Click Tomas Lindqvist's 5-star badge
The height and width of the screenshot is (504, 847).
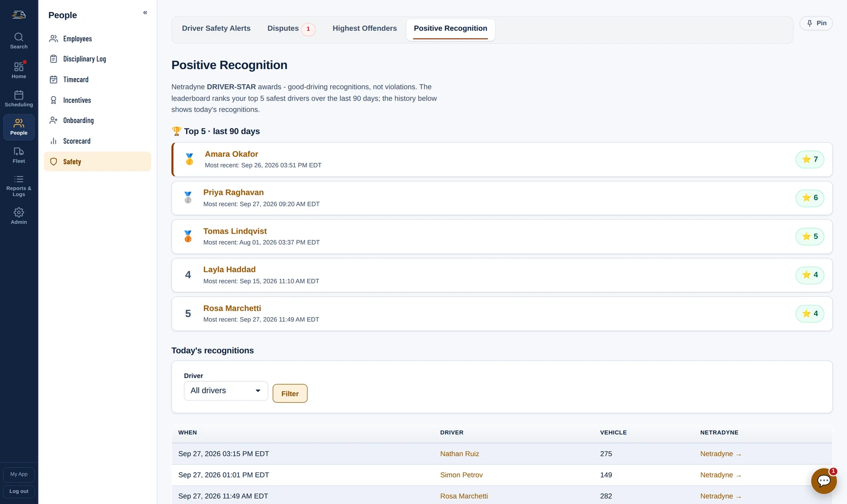tap(809, 237)
